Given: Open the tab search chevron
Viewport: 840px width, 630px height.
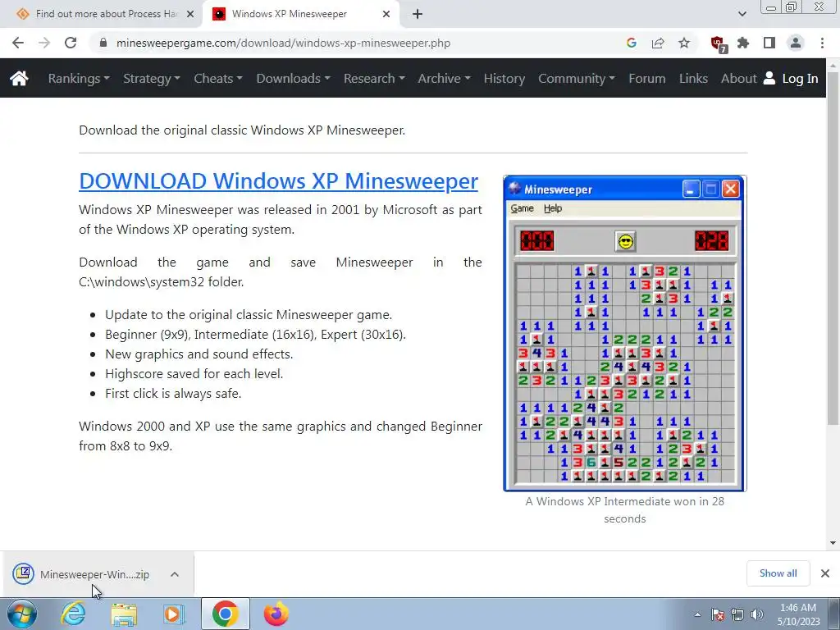Looking at the screenshot, I should point(742,14).
